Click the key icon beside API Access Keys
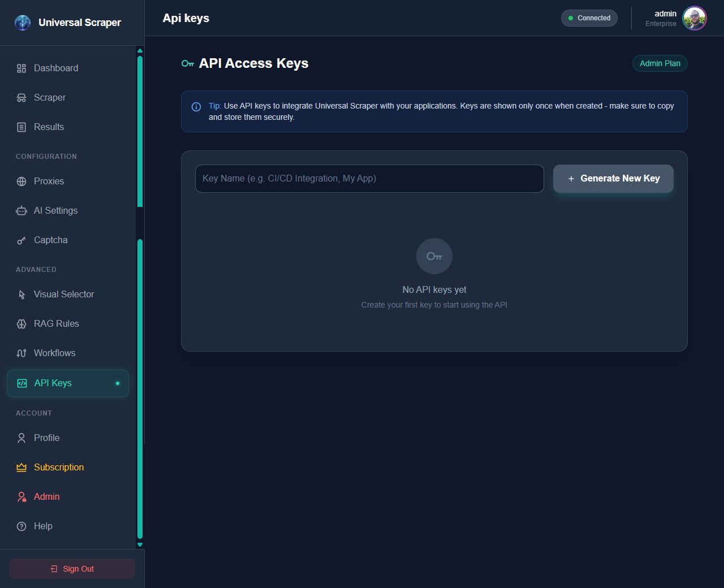Image resolution: width=724 pixels, height=588 pixels. (188, 64)
